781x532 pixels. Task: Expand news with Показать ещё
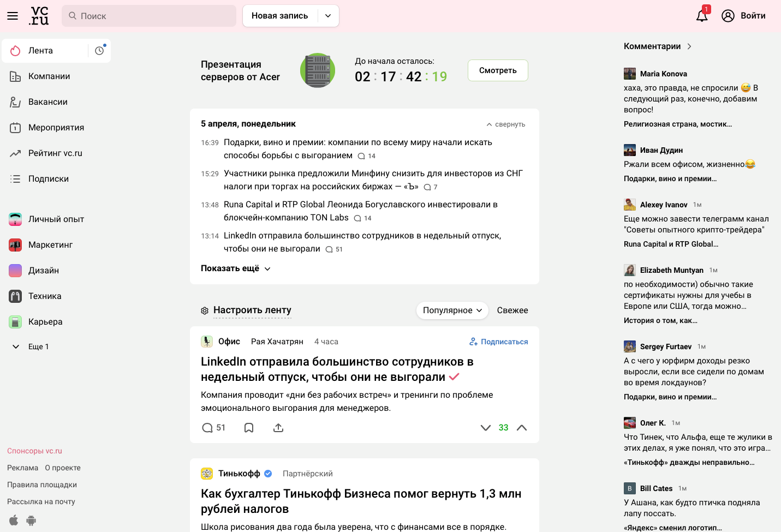pos(236,268)
